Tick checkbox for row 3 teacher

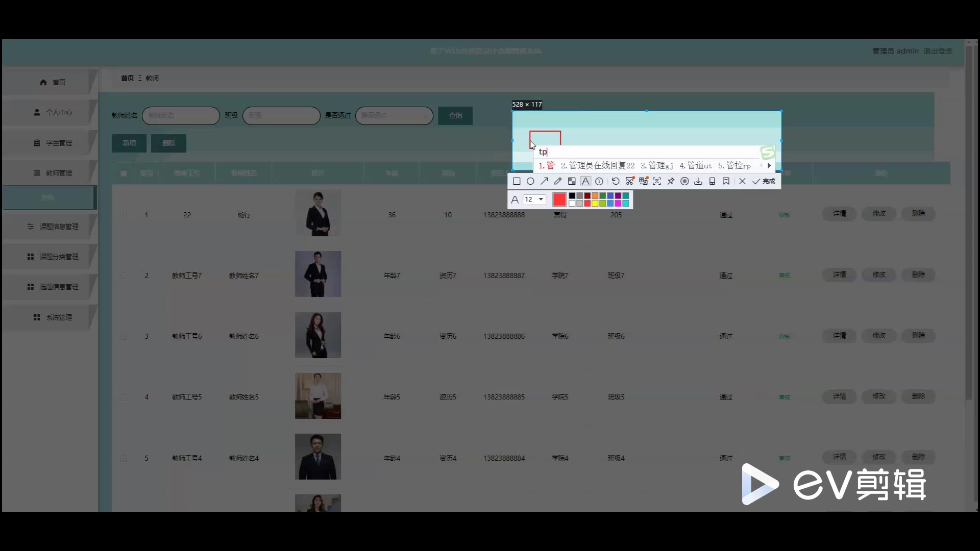coord(124,337)
